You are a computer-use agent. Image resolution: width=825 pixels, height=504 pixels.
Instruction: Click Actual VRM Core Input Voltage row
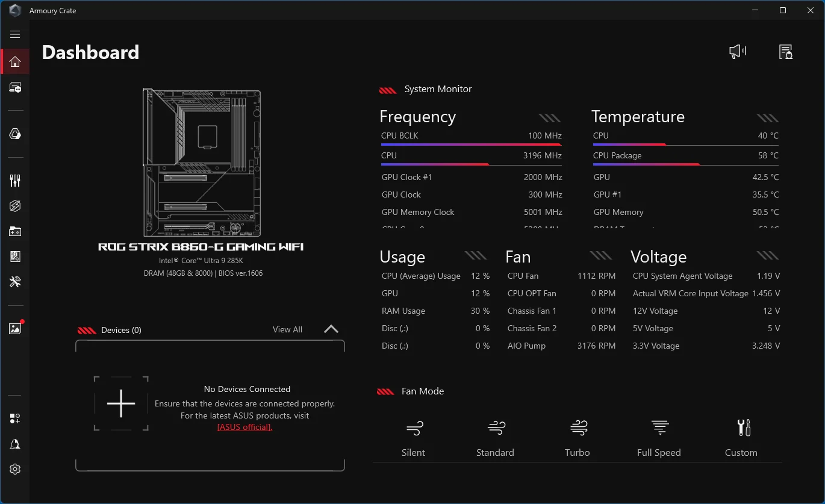706,293
